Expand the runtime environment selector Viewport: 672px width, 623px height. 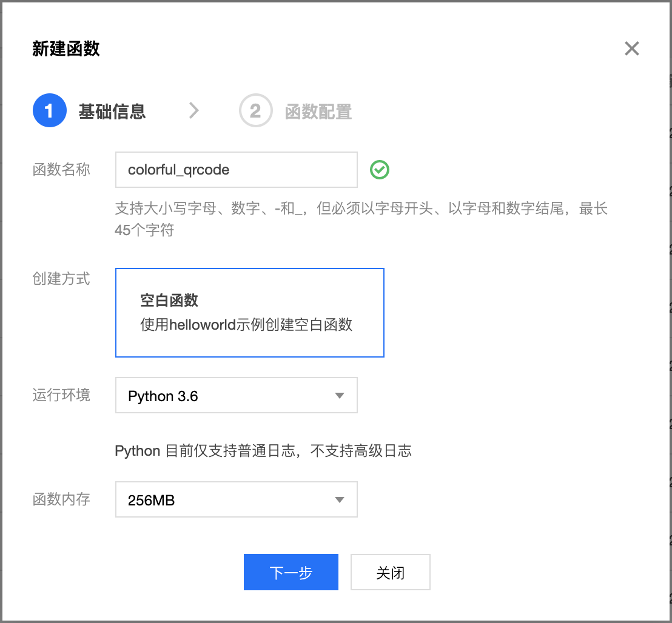(237, 395)
